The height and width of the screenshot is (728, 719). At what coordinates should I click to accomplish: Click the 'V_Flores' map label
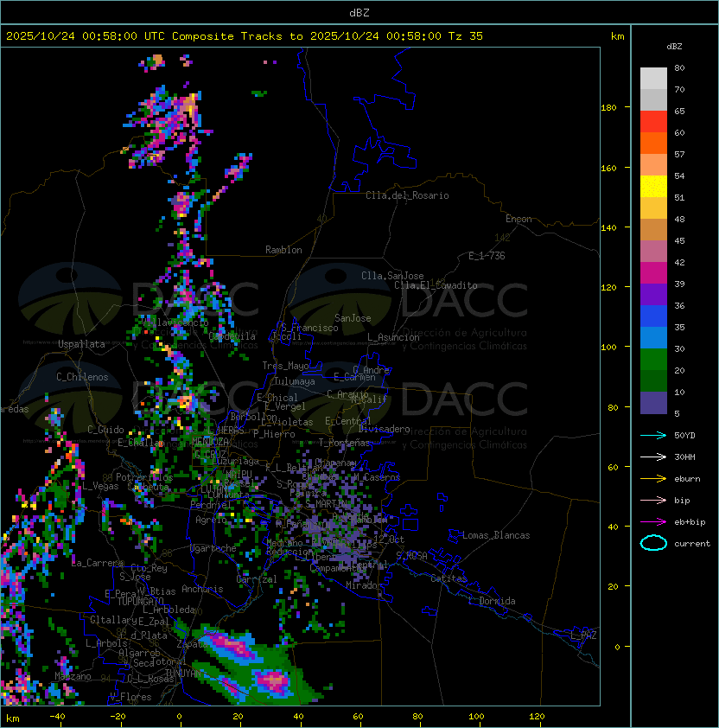130,697
